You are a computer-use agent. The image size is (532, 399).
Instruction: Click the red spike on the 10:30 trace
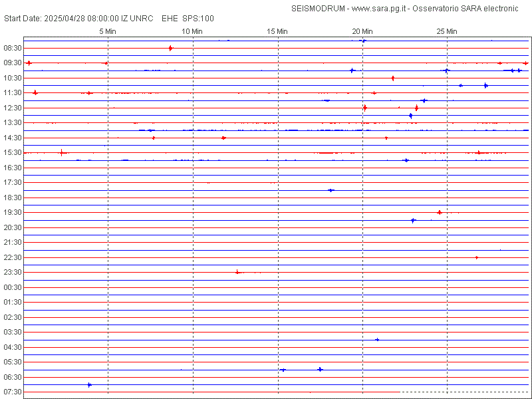[392, 78]
